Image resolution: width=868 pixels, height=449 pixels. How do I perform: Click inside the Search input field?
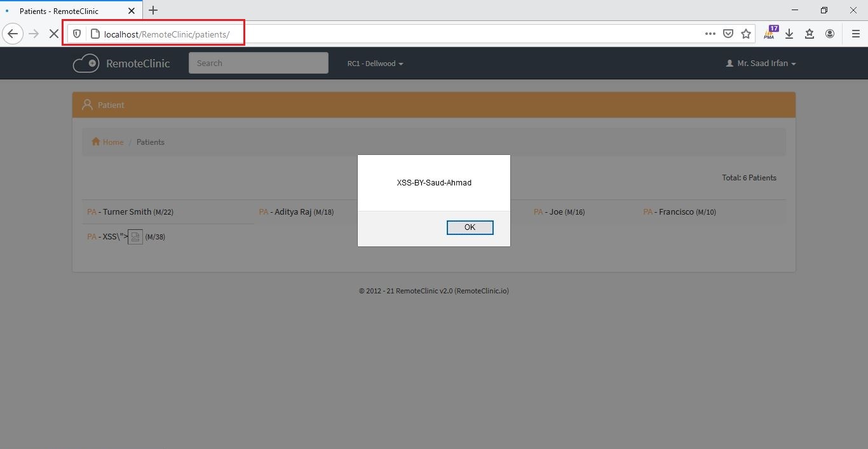(258, 63)
